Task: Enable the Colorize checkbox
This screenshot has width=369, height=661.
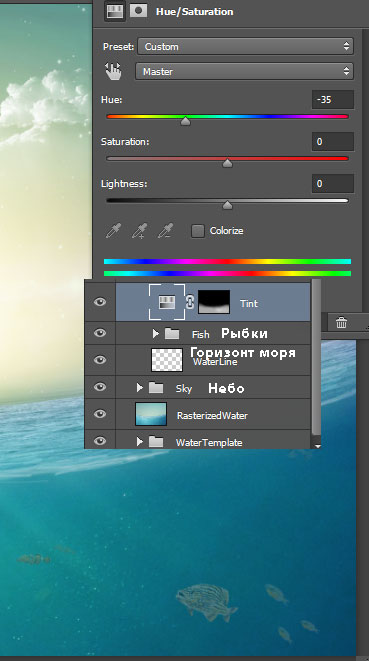Action: 198,231
